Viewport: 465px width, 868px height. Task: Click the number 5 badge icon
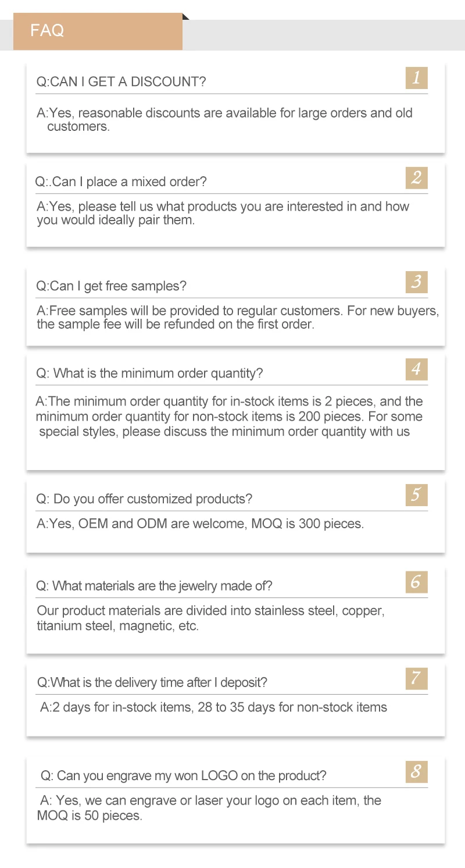click(x=416, y=495)
